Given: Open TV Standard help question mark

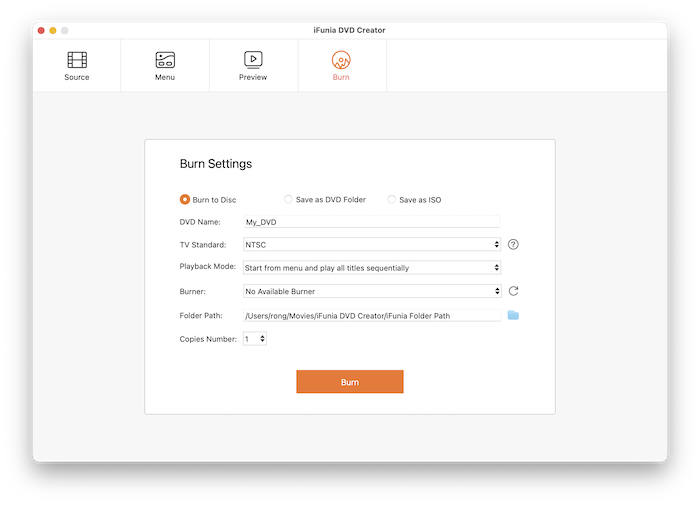Looking at the screenshot, I should coord(513,244).
